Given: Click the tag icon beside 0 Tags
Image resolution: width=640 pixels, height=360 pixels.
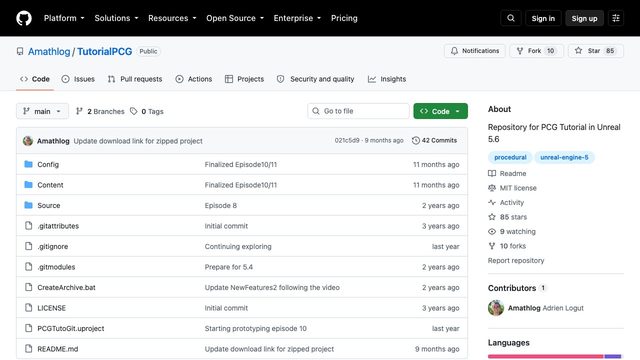Looking at the screenshot, I should [133, 111].
